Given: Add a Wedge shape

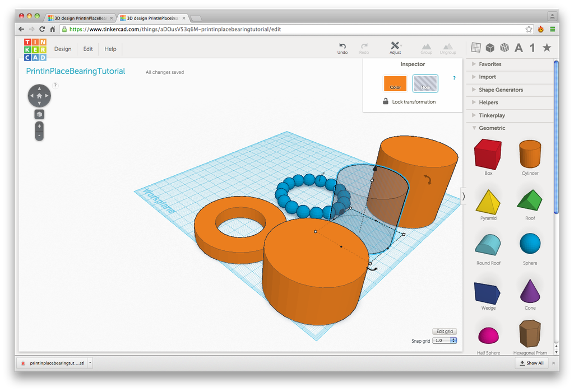Looking at the screenshot, I should pyautogui.click(x=487, y=296).
